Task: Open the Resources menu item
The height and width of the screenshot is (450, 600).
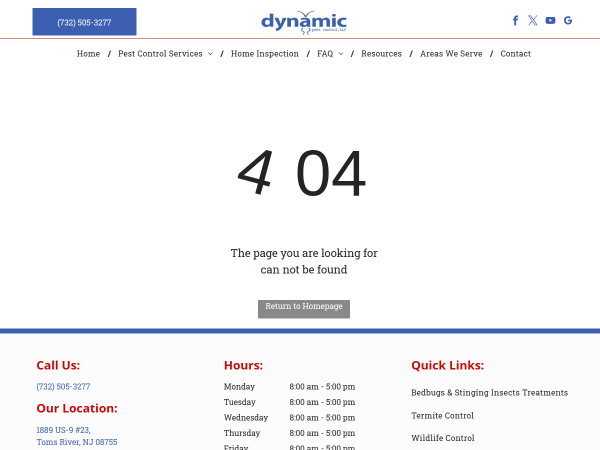Action: point(382,54)
